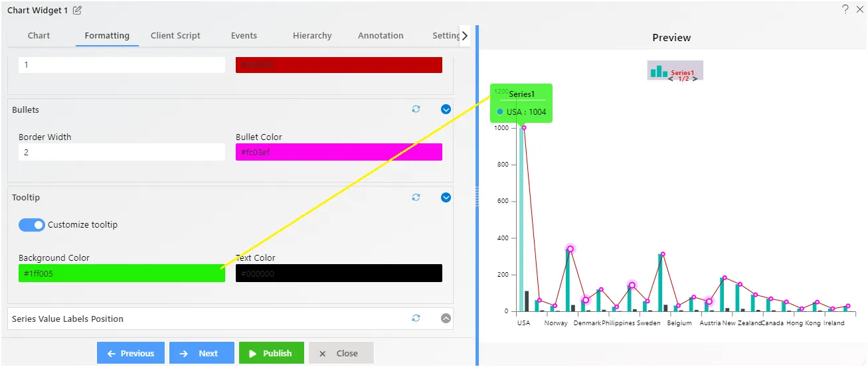Click legend previous page arrow
This screenshot has width=868, height=367.
pos(671,78)
